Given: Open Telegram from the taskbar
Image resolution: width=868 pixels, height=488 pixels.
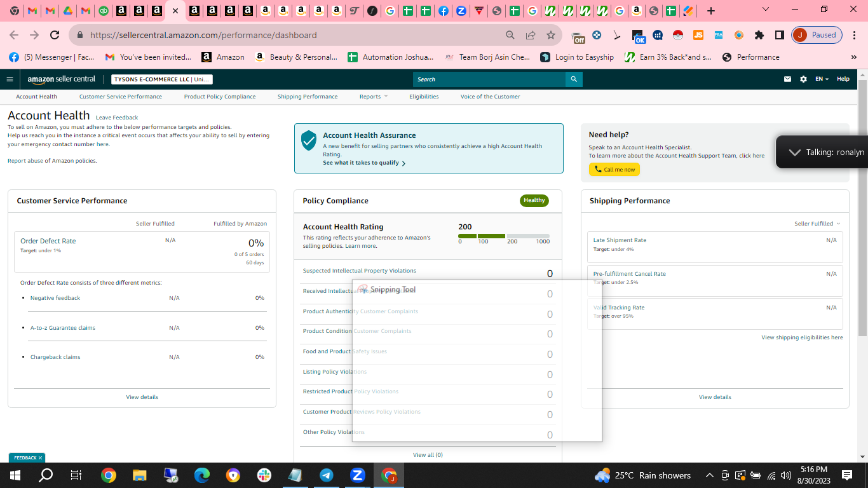Looking at the screenshot, I should click(x=327, y=475).
